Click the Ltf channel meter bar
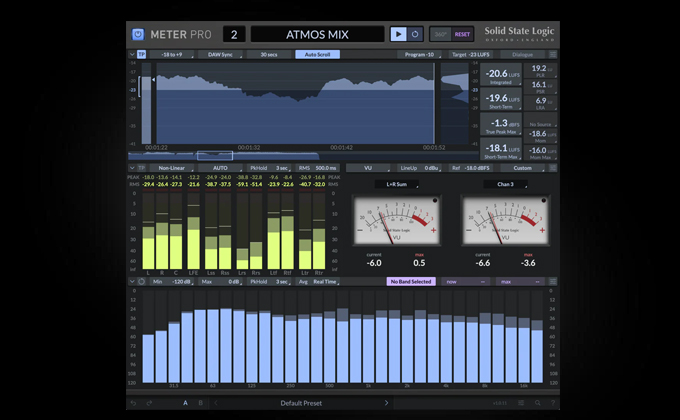This screenshot has height=420, width=680. pos(274,231)
